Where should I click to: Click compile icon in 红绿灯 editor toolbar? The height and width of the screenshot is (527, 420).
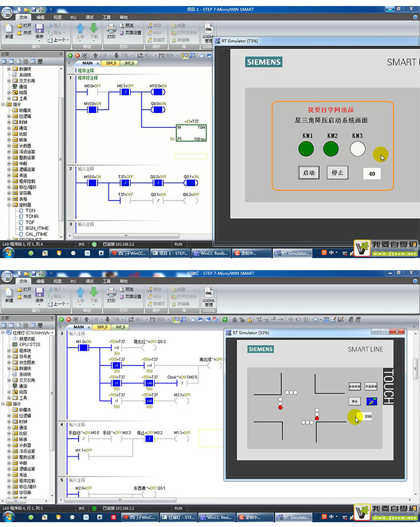pyautogui.click(x=76, y=320)
